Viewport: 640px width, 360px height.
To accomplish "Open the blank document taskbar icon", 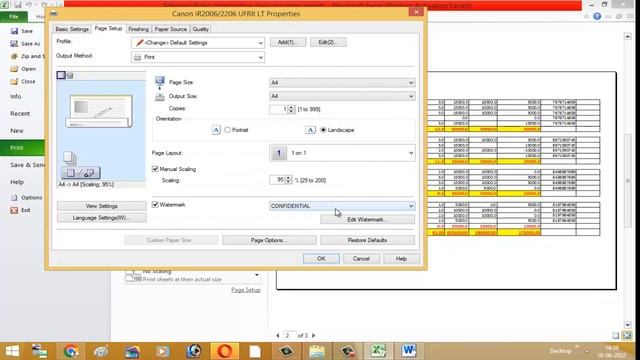I will click(255, 351).
